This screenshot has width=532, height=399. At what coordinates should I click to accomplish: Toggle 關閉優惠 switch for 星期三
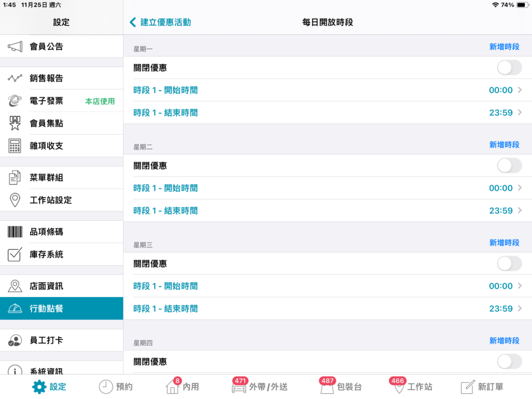[509, 263]
